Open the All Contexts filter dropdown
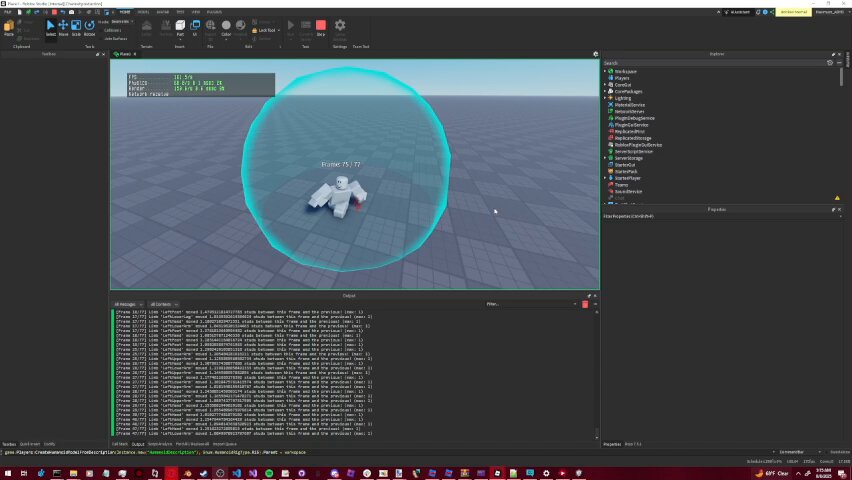The image size is (852, 480). click(x=164, y=304)
